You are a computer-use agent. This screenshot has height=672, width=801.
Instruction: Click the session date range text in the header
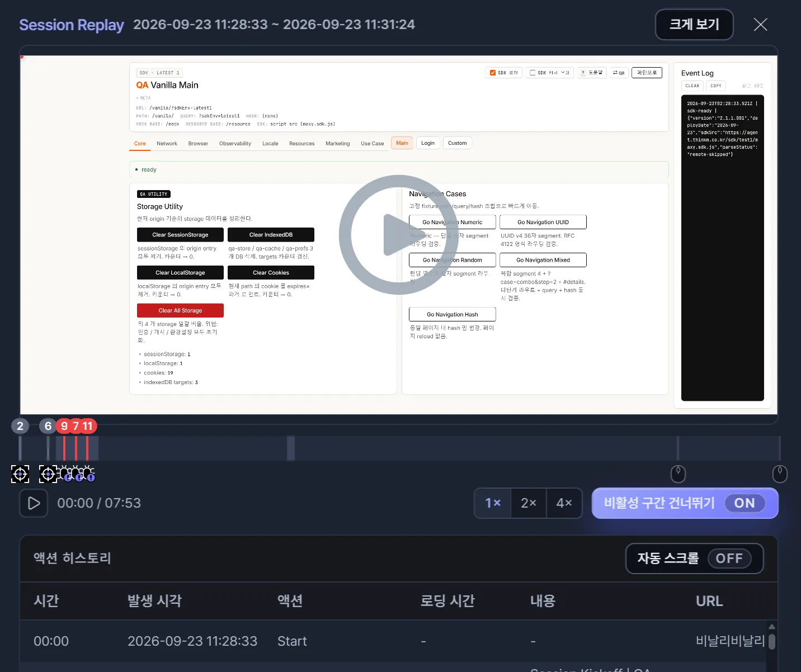point(274,25)
